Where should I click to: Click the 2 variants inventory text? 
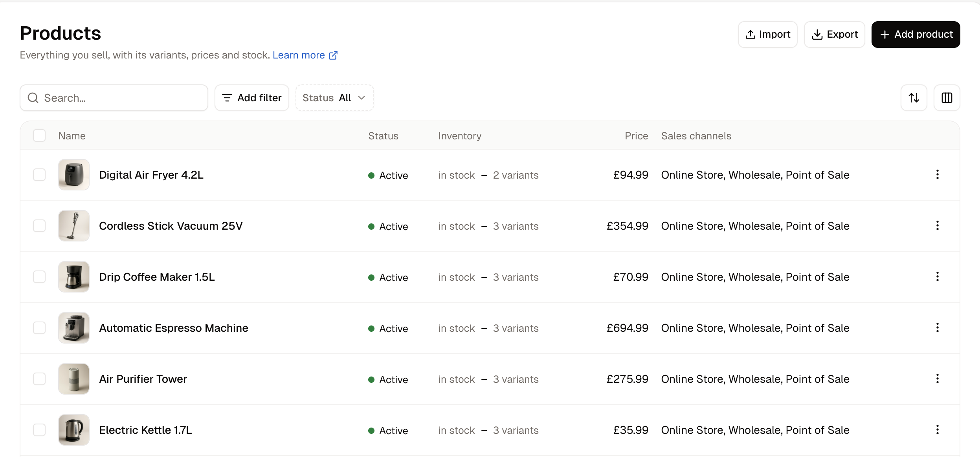516,175
